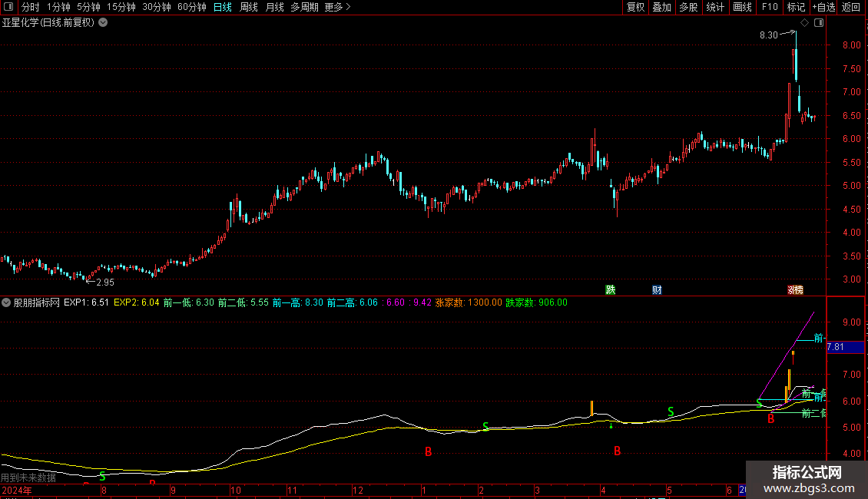The image size is (868, 499).
Task: Click the blue 7.81 price label on axis
Action: pyautogui.click(x=836, y=347)
